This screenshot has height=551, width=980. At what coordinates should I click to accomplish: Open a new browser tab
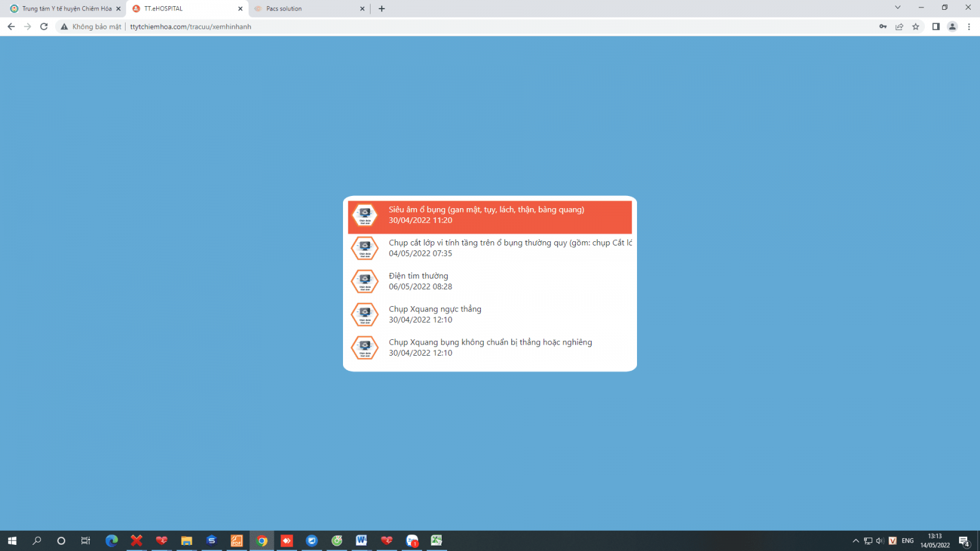[382, 9]
